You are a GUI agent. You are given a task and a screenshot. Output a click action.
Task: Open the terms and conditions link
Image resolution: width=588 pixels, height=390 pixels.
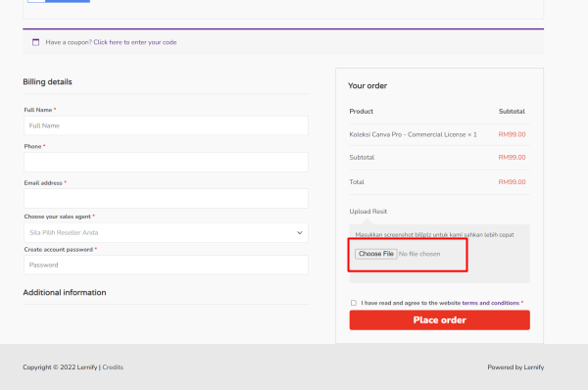coord(491,303)
